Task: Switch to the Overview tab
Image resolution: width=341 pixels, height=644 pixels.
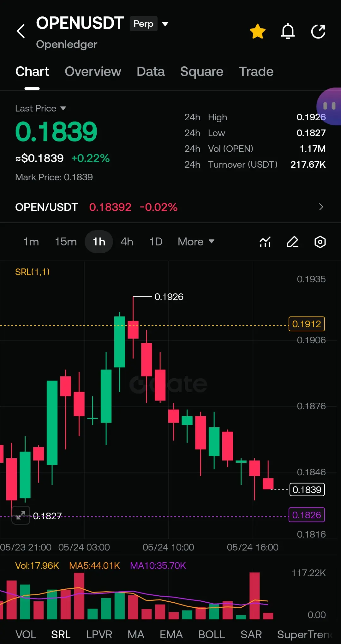Action: coord(93,71)
